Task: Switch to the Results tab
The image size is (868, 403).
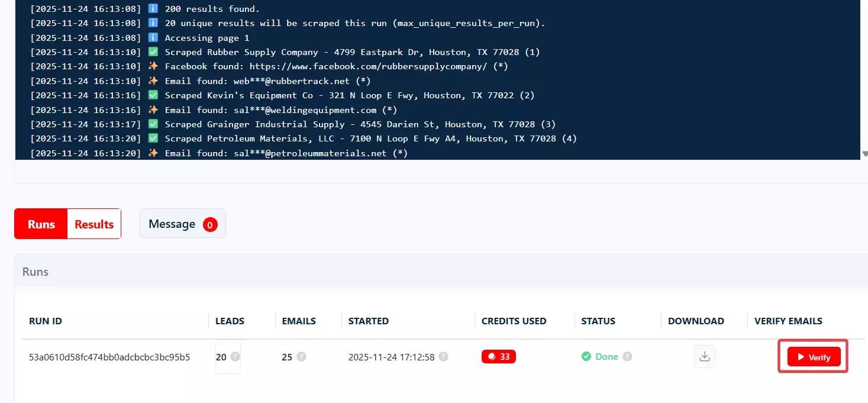Action: 94,224
